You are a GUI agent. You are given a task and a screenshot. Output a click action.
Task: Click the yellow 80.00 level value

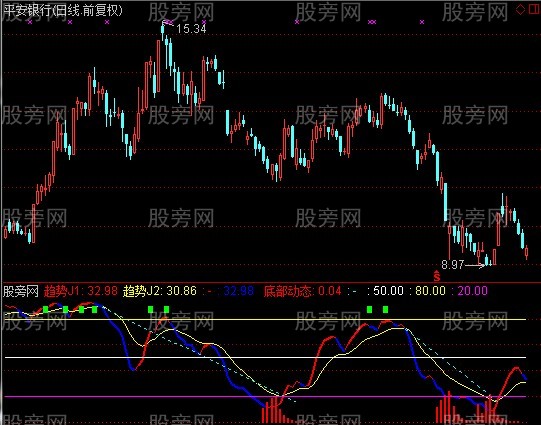click(x=430, y=291)
